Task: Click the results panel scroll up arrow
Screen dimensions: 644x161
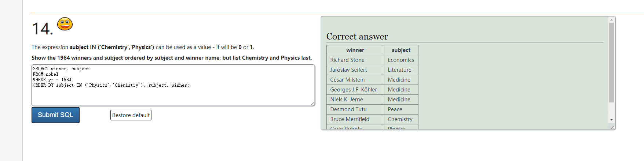Action: [x=611, y=20]
